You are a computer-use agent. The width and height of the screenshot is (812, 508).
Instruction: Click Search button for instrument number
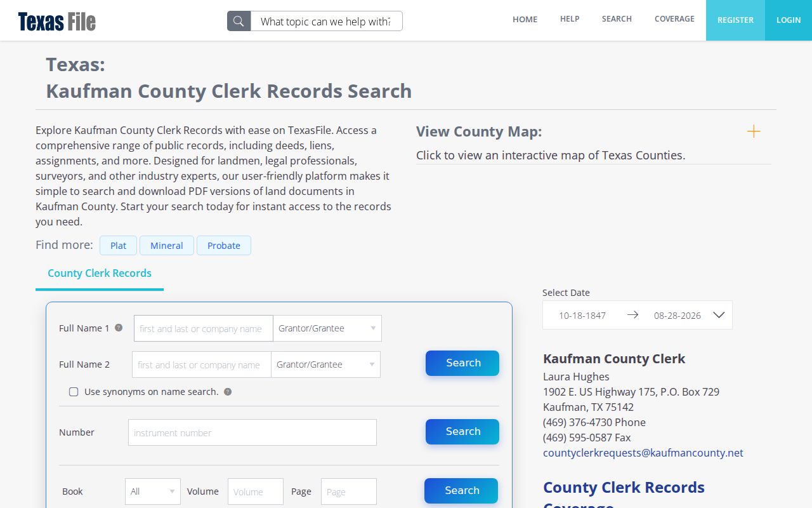[x=462, y=432]
